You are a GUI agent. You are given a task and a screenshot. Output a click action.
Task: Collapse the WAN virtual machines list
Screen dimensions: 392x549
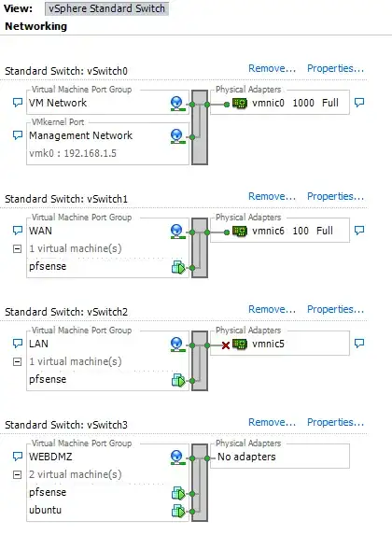coord(17,249)
